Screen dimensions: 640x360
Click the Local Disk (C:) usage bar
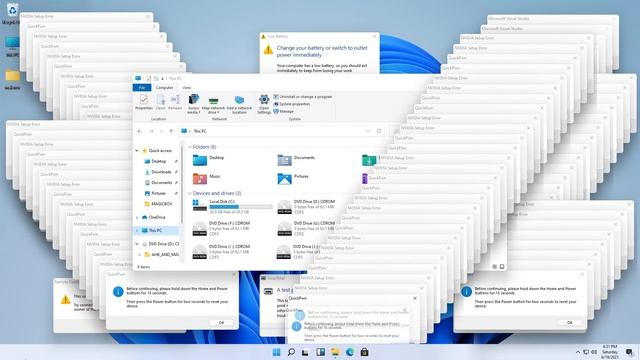click(x=240, y=207)
